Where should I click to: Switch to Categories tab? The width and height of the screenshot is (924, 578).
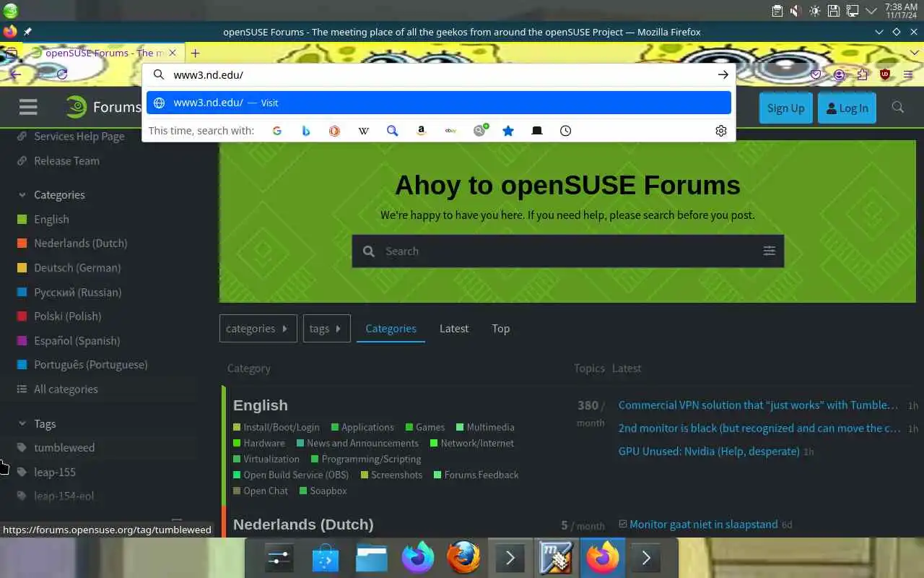click(391, 328)
